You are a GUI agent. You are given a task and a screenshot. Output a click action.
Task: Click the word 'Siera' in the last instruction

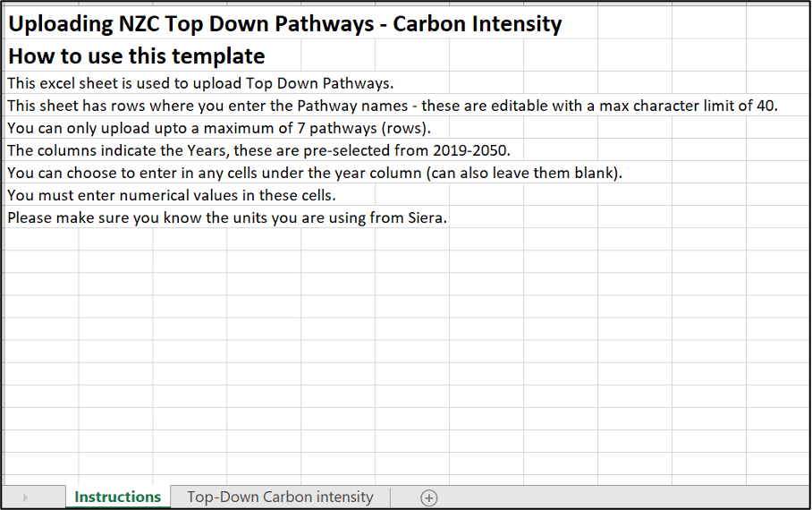(x=425, y=217)
